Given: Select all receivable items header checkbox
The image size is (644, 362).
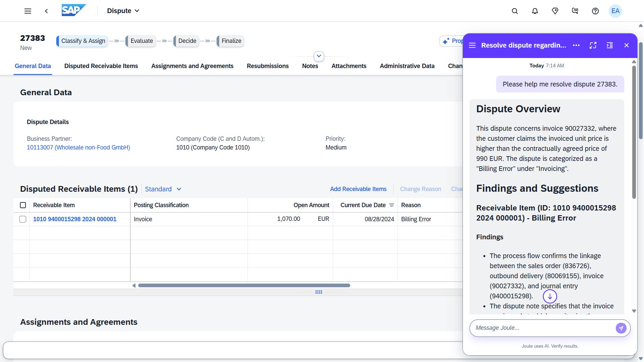Looking at the screenshot, I should click(23, 205).
